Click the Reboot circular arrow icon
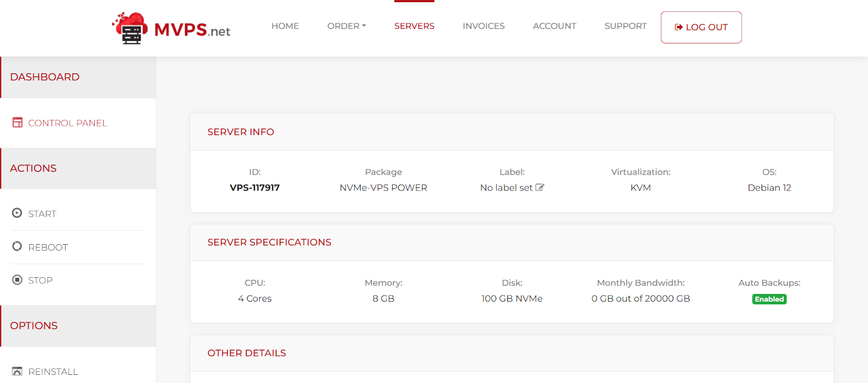 tap(17, 246)
